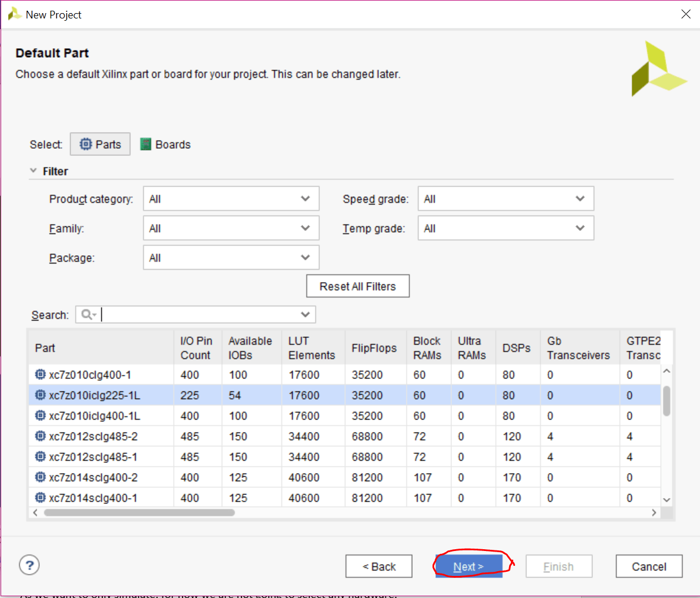
Task: Collapse the Filter section
Action: [34, 171]
